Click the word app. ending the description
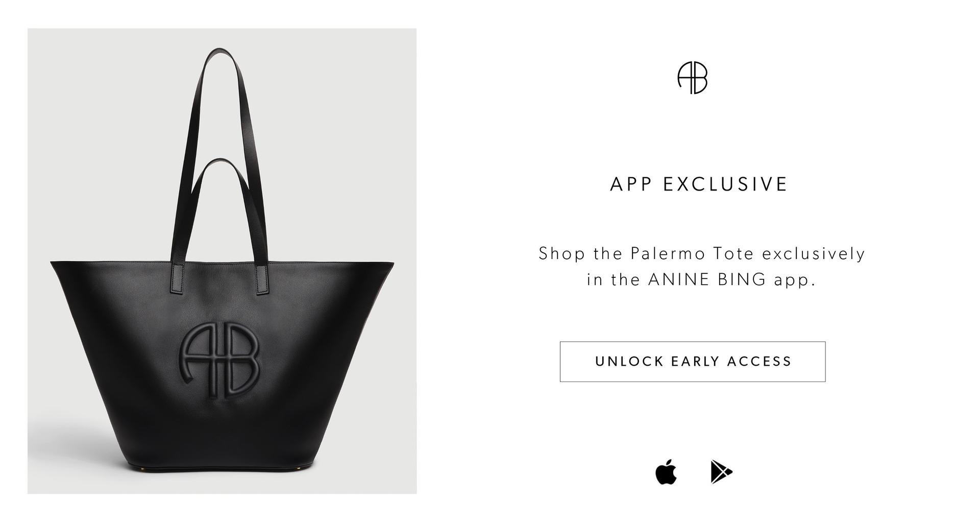 point(795,280)
